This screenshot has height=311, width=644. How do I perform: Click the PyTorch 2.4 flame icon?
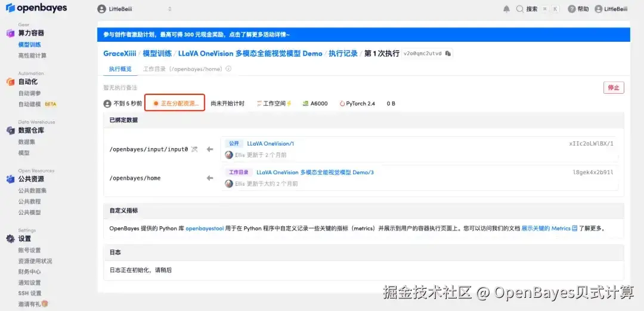342,104
